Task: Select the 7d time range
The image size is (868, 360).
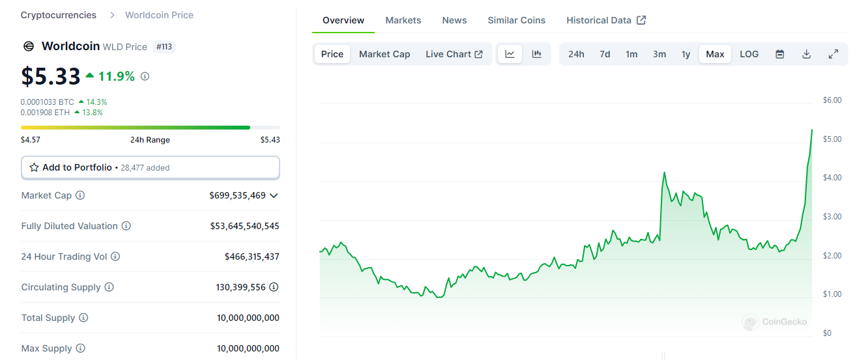Action: (605, 54)
